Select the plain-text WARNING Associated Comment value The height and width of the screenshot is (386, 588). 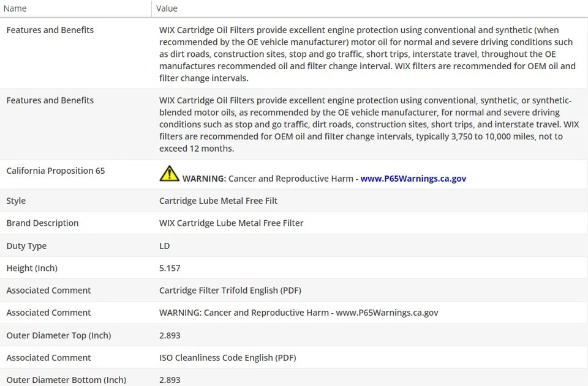[299, 313]
